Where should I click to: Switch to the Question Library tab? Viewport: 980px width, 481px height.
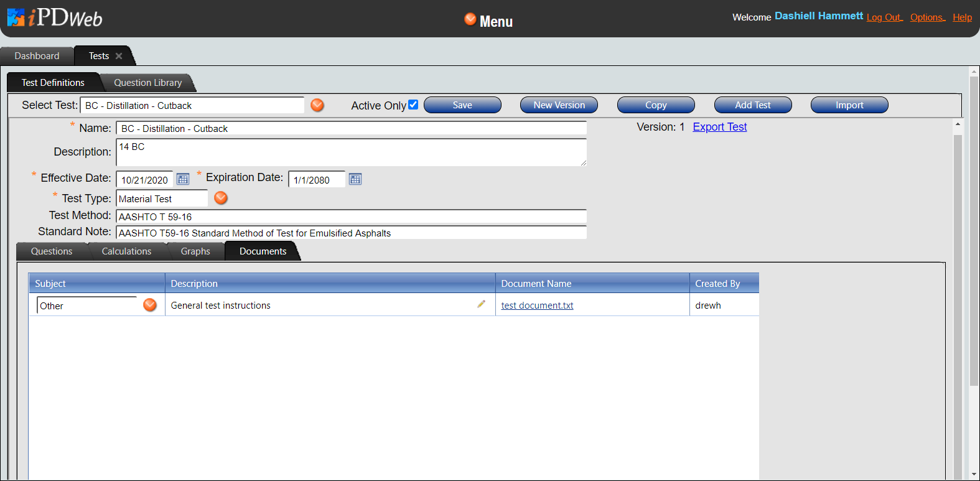[x=147, y=83]
